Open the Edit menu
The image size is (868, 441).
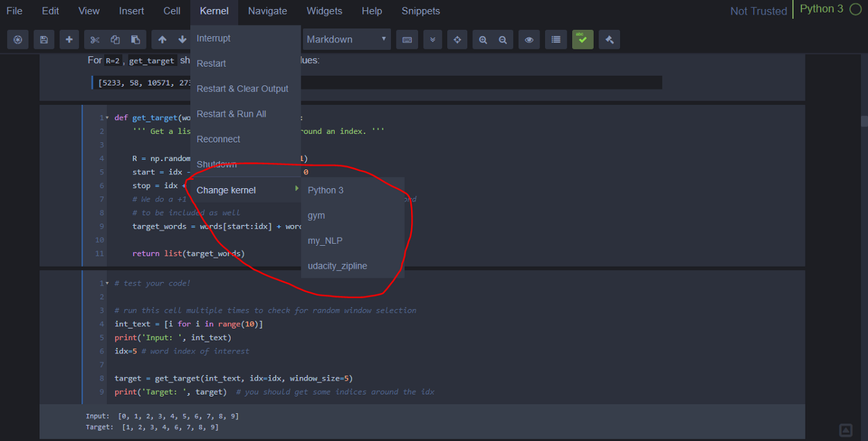pos(51,11)
